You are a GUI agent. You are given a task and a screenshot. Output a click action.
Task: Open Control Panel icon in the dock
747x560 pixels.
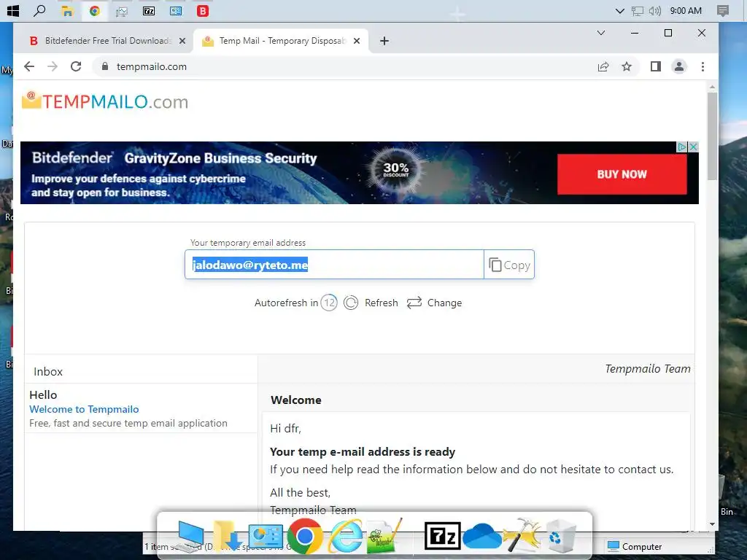(x=265, y=536)
